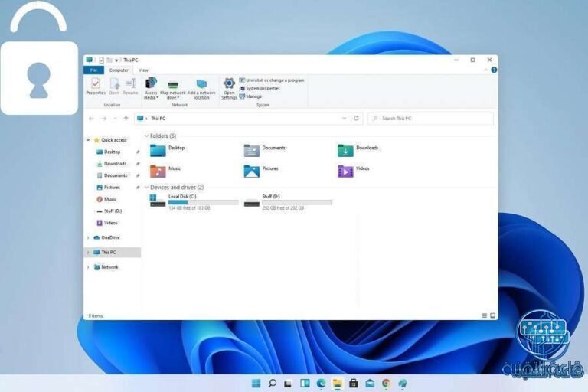Image resolution: width=588 pixels, height=392 pixels.
Task: Switch to details view in status bar
Action: coord(484,315)
